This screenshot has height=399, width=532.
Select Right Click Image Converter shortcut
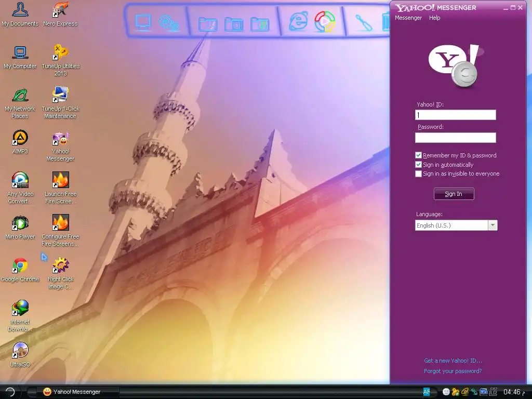click(60, 273)
